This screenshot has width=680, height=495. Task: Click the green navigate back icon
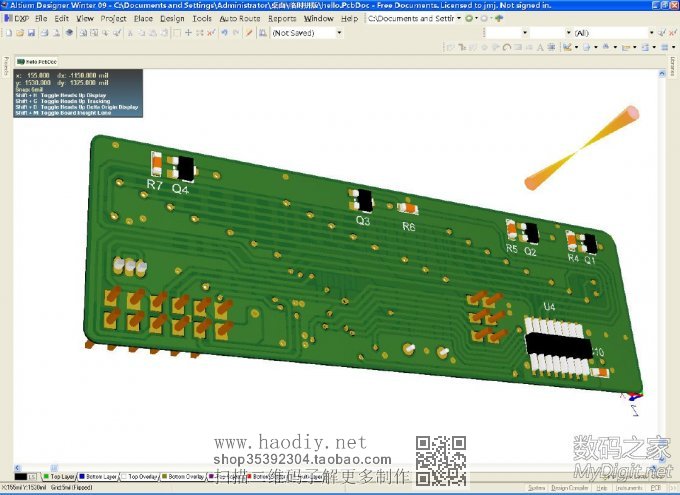[x=470, y=18]
